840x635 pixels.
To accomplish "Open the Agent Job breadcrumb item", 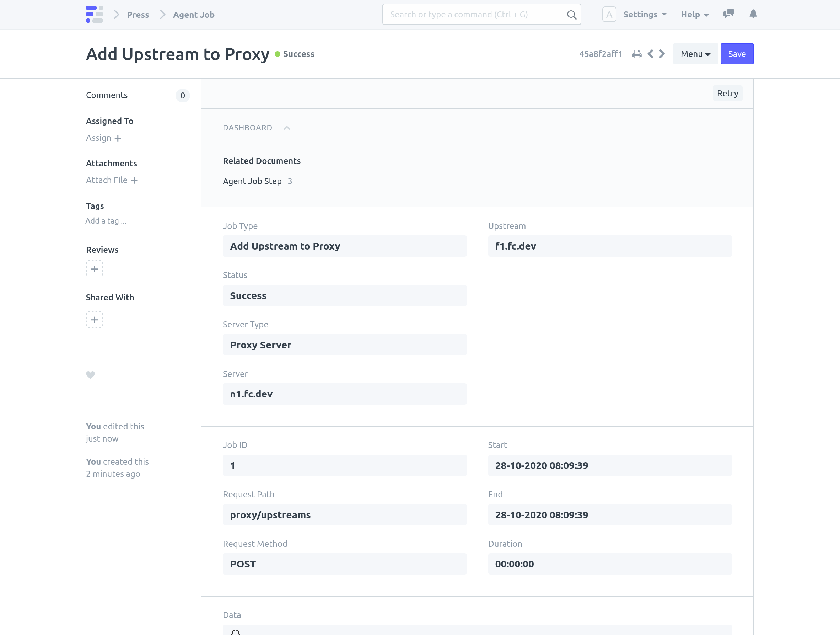I will pos(193,15).
